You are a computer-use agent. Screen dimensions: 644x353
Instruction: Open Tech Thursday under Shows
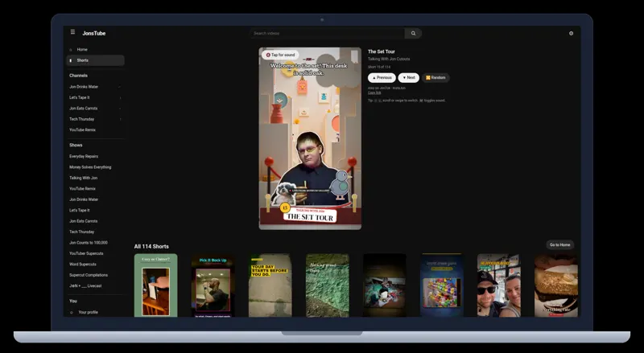[82, 232]
